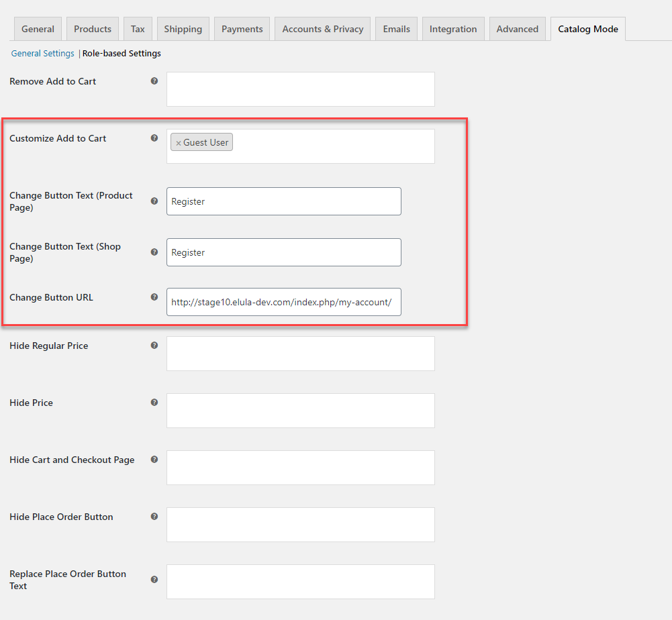Open the Accounts & Privacy tab
This screenshot has width=672, height=620.
[322, 29]
